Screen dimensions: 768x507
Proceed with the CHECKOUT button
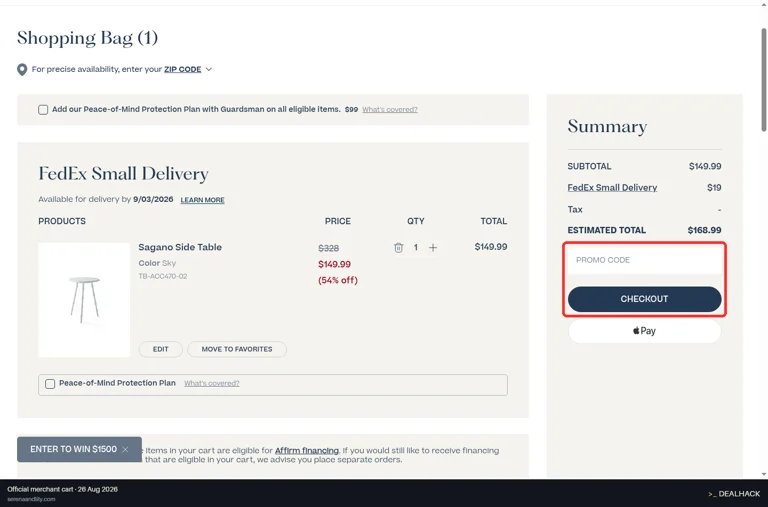point(645,299)
